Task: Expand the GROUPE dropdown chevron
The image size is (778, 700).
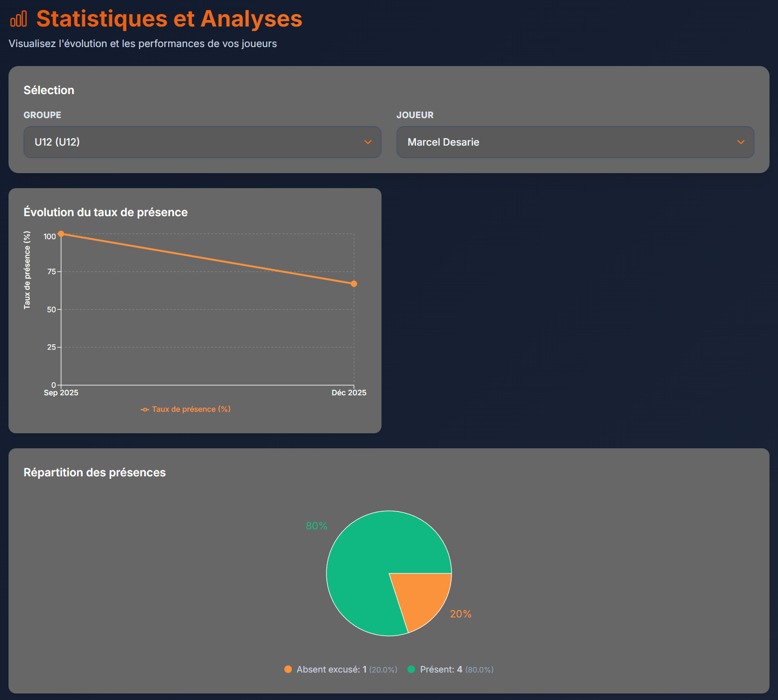Action: 368,142
